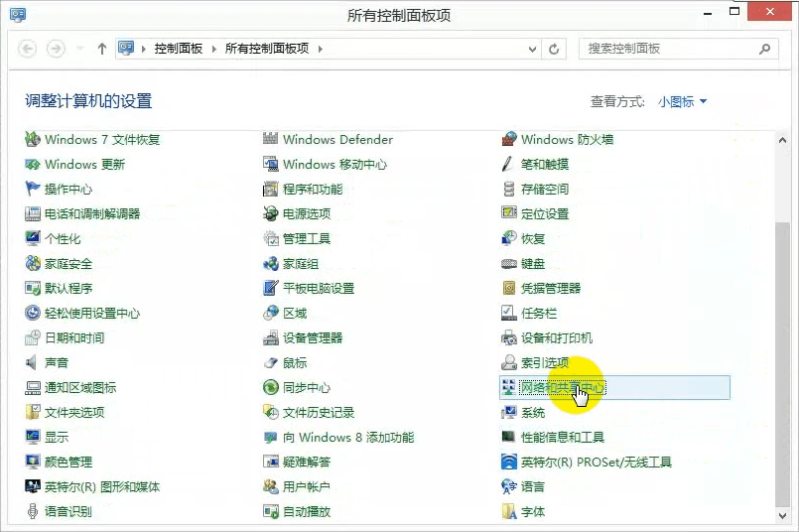This screenshot has width=799, height=532.
Task: Click the Windows 防火墙 icon
Action: click(509, 140)
